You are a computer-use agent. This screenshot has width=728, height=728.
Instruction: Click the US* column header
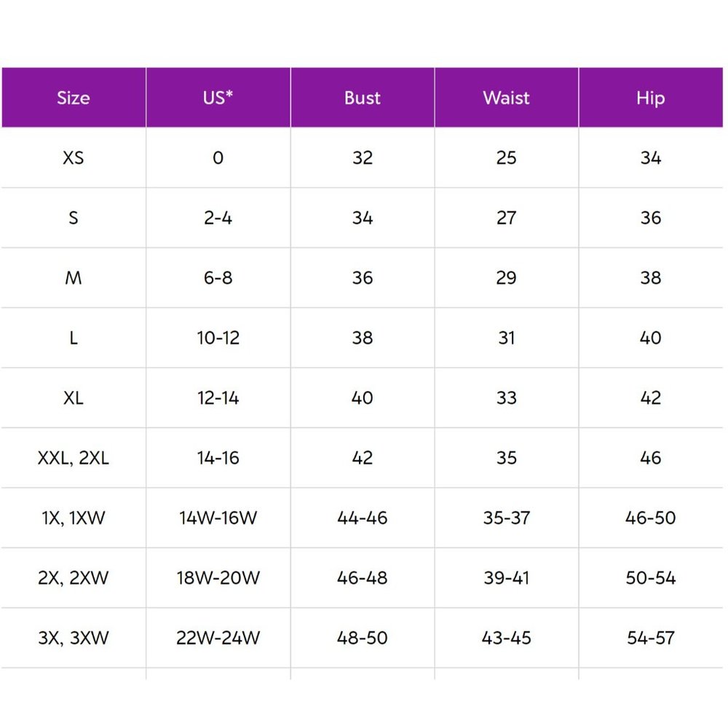218,98
